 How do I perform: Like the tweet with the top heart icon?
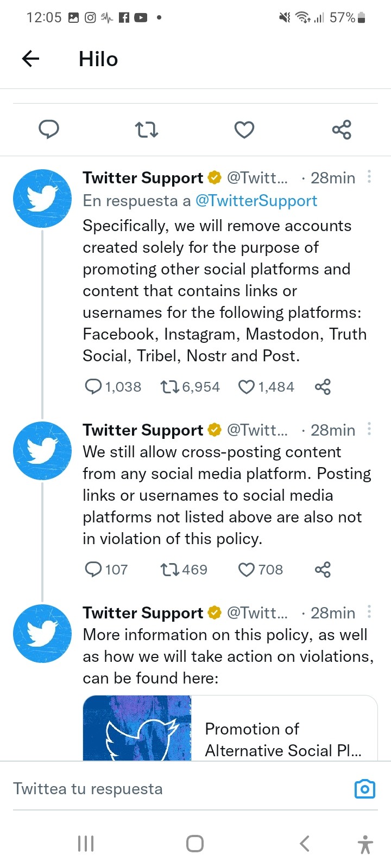244,130
